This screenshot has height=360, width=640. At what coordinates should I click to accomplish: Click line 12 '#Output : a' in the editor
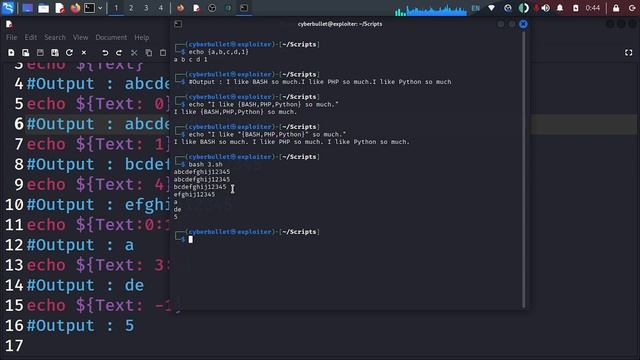pyautogui.click(x=80, y=245)
